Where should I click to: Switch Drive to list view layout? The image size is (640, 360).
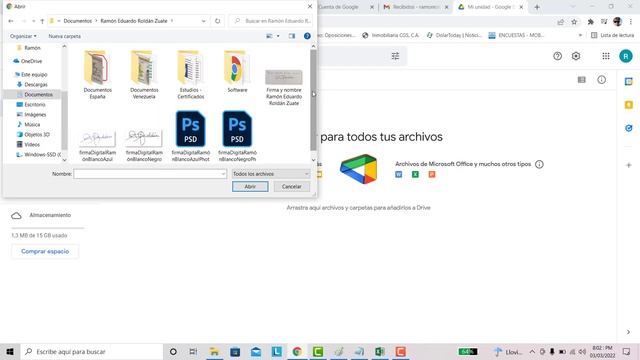[582, 80]
